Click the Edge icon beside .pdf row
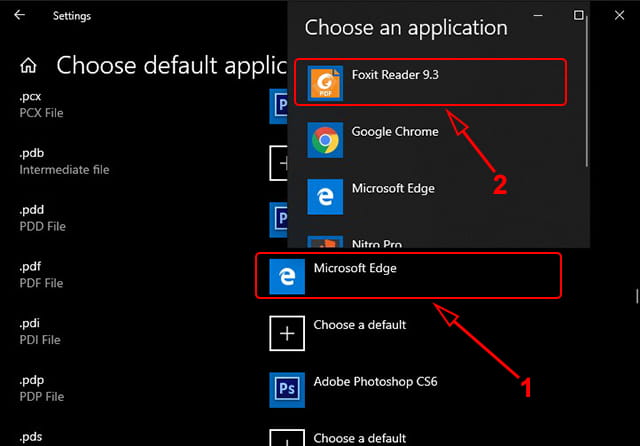This screenshot has width=640, height=446. point(287,276)
